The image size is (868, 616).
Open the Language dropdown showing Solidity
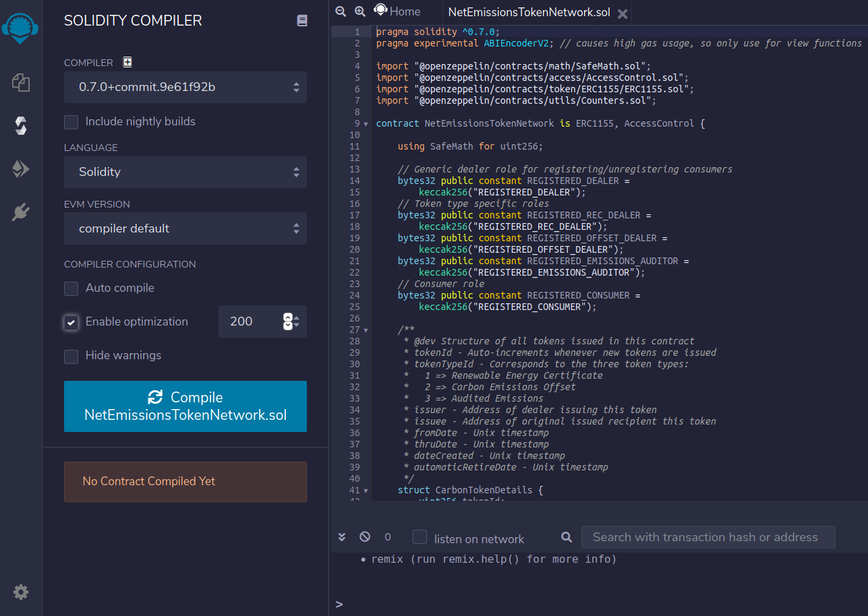185,172
